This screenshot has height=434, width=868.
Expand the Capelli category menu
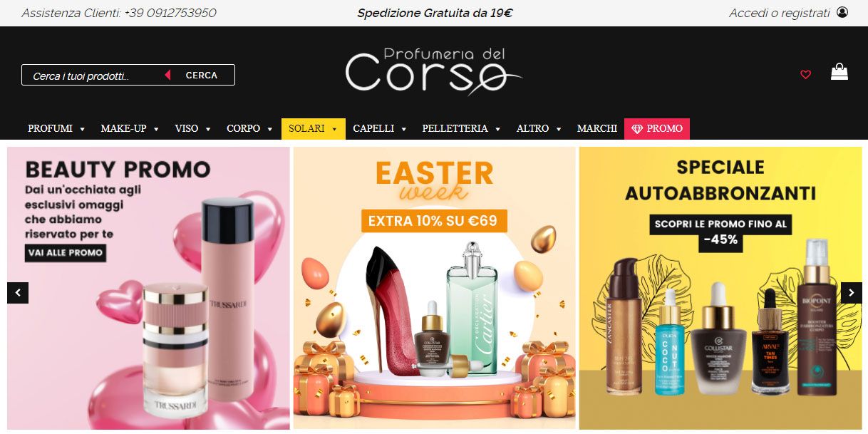(380, 129)
